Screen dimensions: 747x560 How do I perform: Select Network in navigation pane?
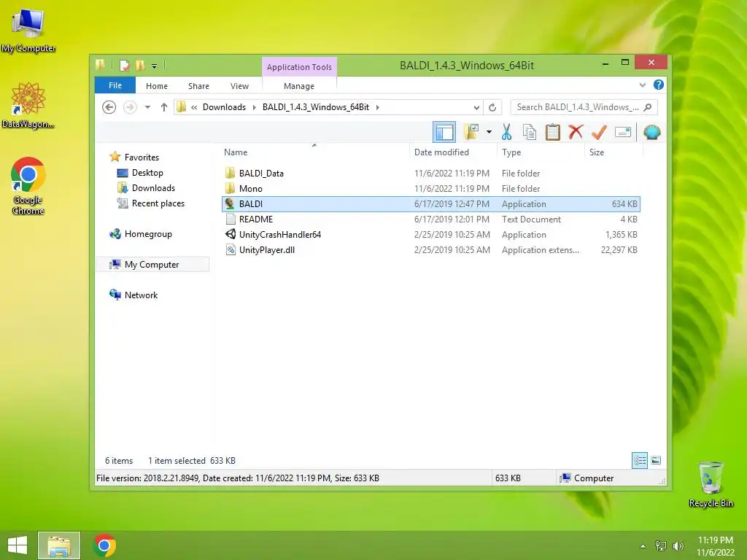(x=141, y=295)
